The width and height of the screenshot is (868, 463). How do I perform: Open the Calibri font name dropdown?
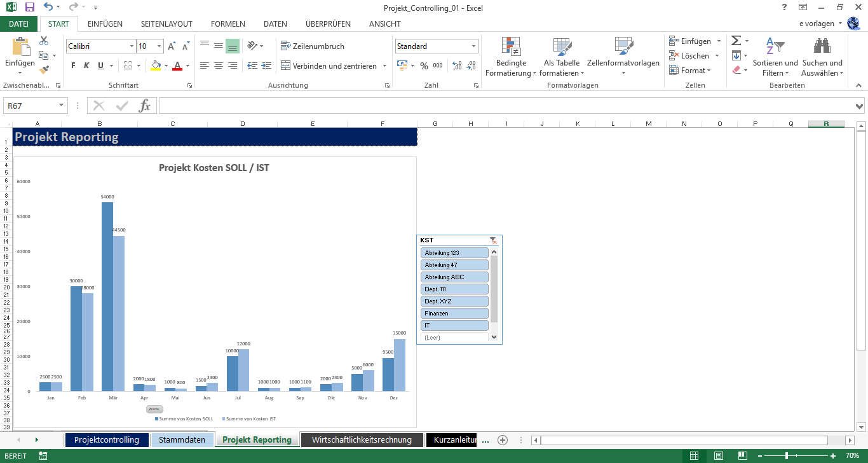pyautogui.click(x=132, y=46)
